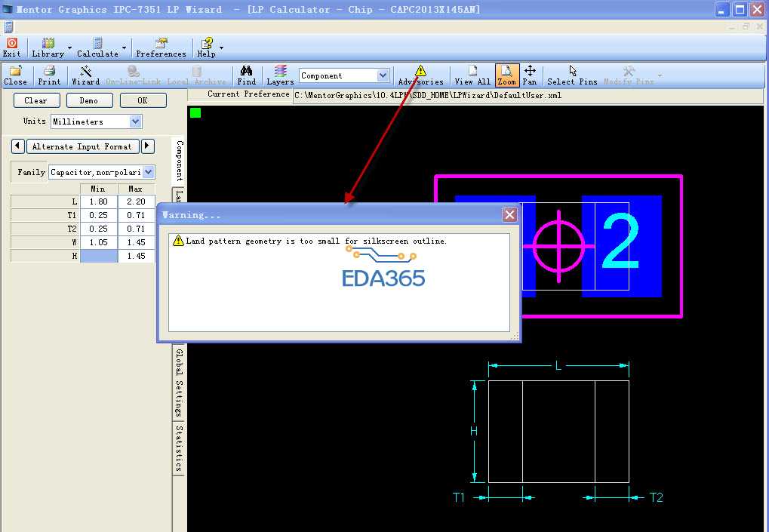Click the magenta origin crosshair marker
769x532 pixels.
[x=558, y=246]
